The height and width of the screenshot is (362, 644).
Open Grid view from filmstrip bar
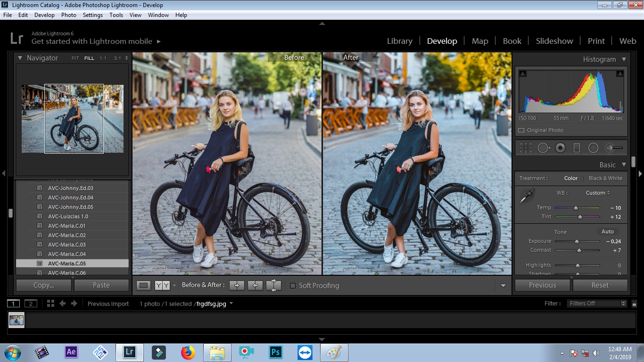click(x=50, y=304)
